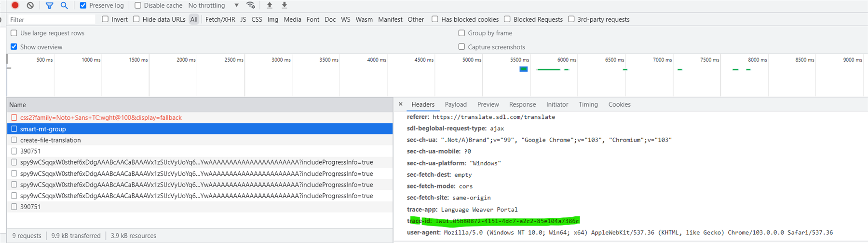Filter by Other requests
The width and height of the screenshot is (868, 243).
coord(416,19)
